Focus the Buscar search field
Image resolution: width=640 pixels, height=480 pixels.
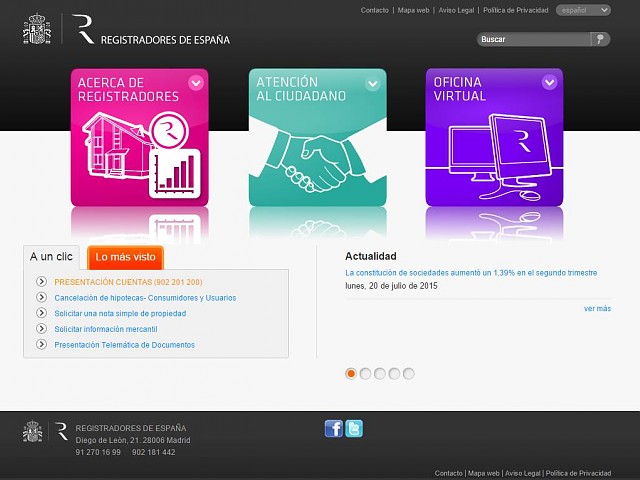pos(534,39)
